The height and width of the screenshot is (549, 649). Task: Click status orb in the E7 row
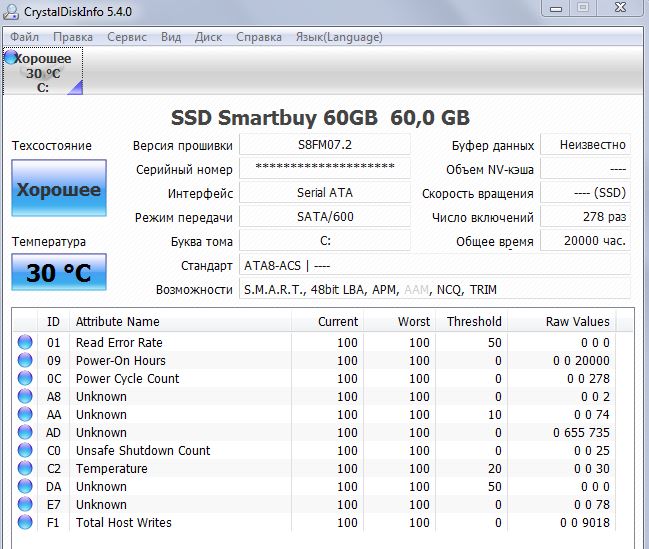point(25,504)
